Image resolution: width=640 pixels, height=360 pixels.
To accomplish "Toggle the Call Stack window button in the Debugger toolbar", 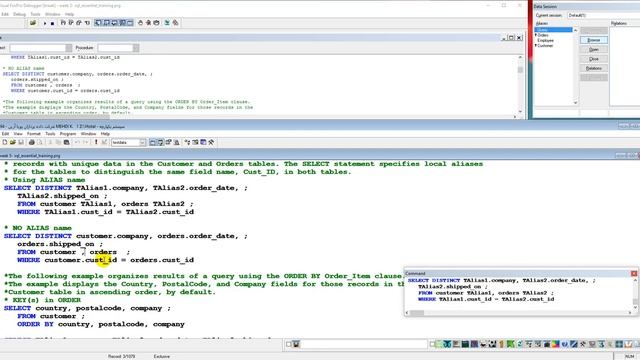I will tap(122, 23).
